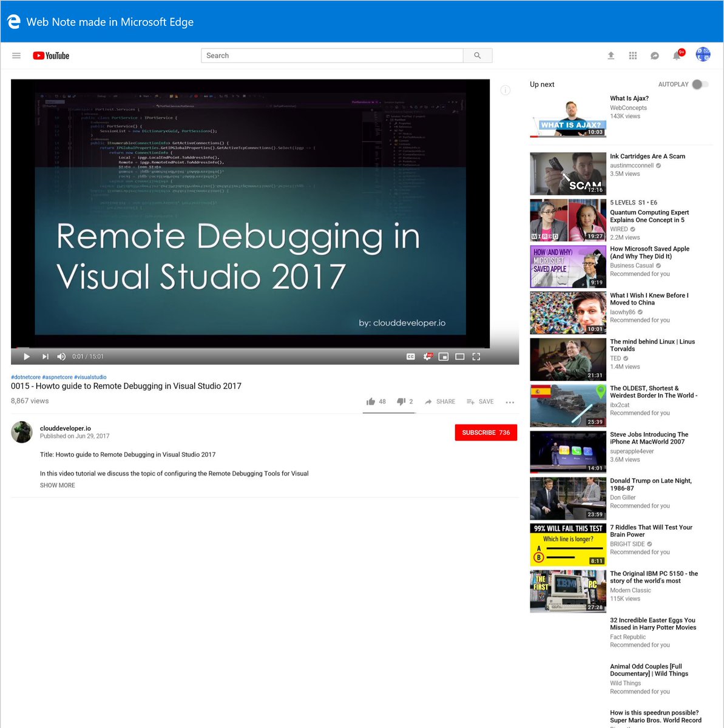Like the video with thumbs up
The width and height of the screenshot is (724, 728).
coord(376,402)
